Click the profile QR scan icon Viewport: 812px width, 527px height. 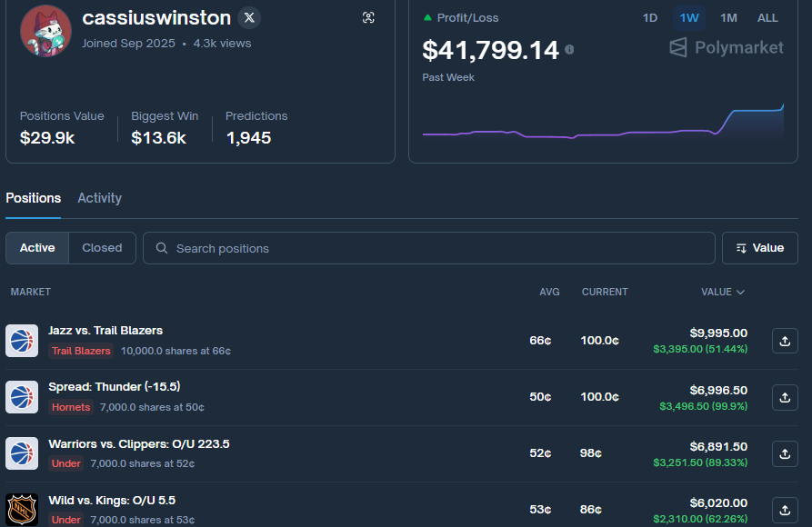point(368,17)
